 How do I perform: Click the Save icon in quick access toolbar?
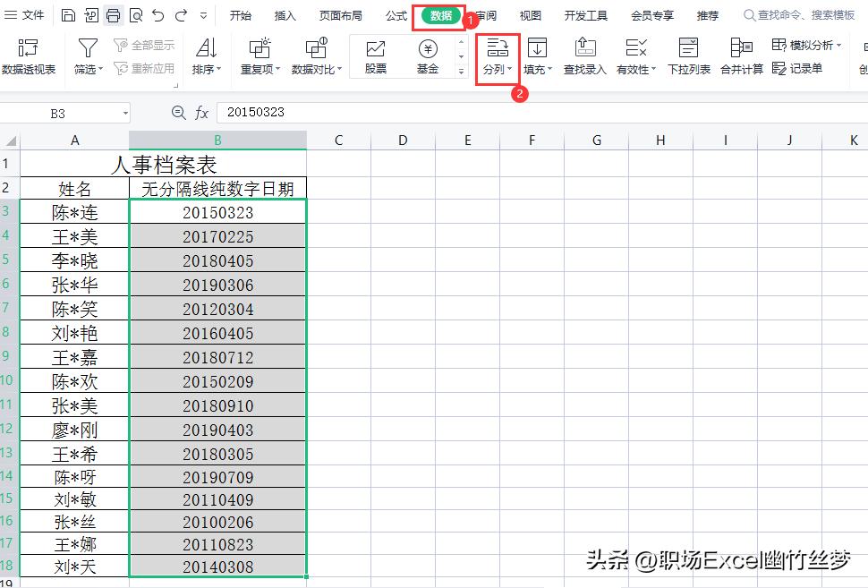[x=68, y=14]
